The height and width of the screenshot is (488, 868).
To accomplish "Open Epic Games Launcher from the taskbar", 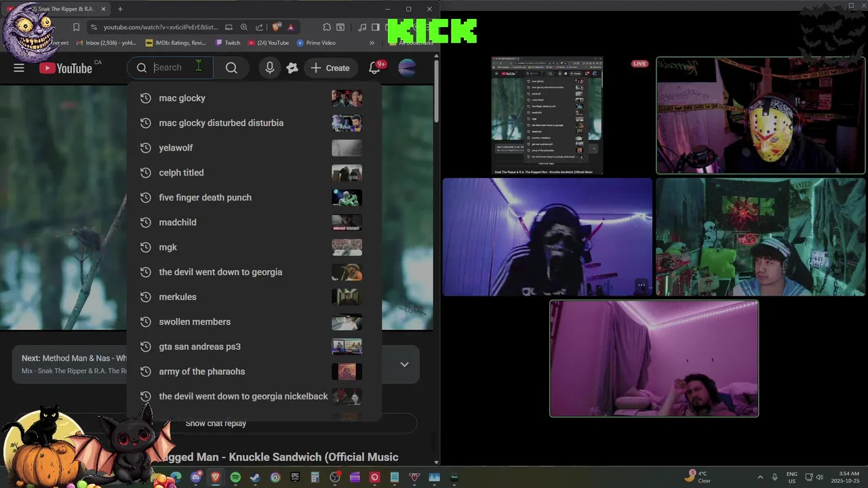I will tap(295, 477).
